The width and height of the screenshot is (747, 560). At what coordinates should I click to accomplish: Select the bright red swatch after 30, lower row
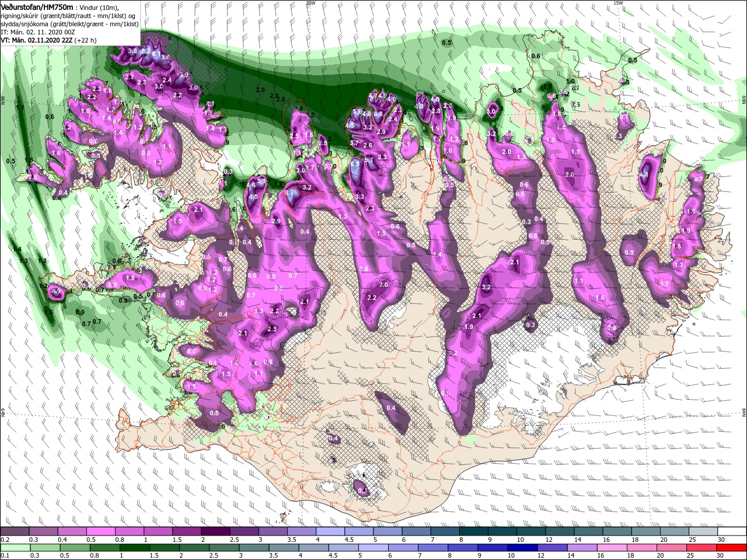coord(732,548)
